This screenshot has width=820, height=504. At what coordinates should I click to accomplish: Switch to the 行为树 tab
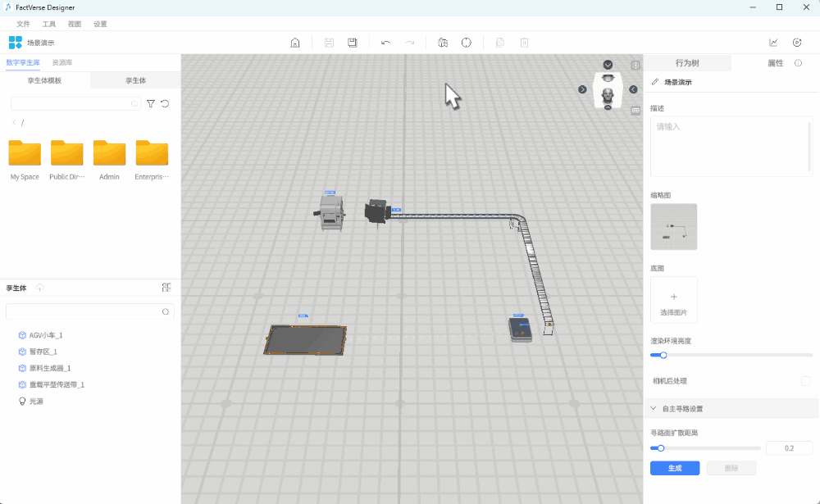click(687, 63)
